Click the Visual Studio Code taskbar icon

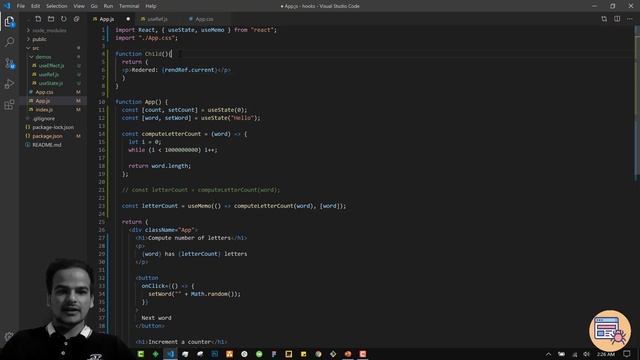(x=170, y=354)
